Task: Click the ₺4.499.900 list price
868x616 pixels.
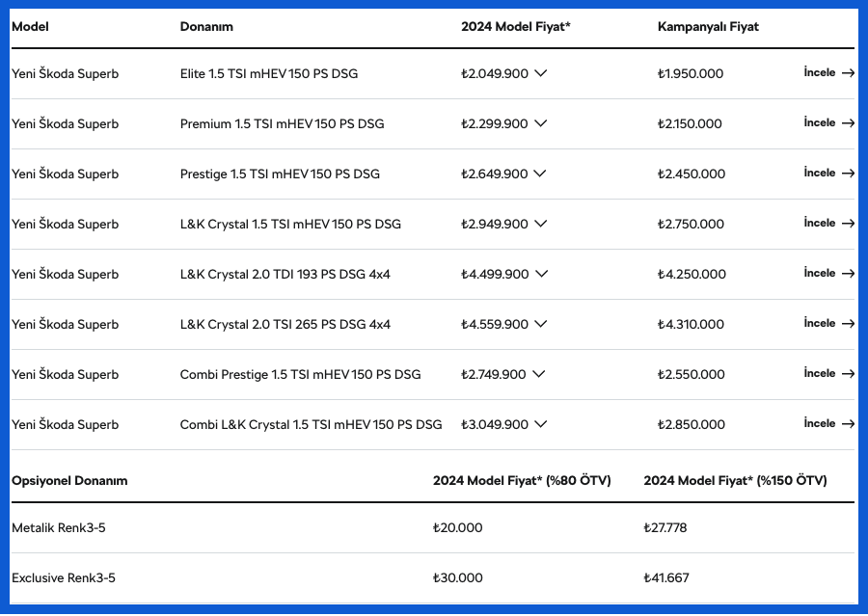Action: click(x=495, y=274)
